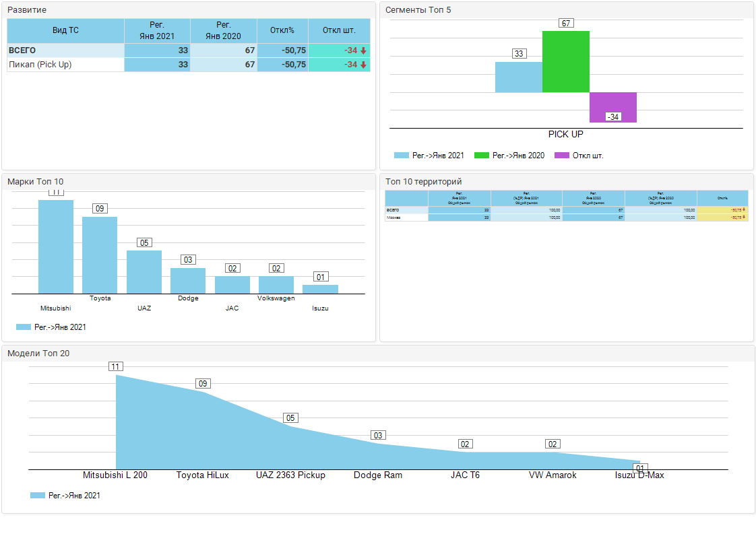
Task: Click the red down arrow in ВСЕГО row
Action: point(363,51)
